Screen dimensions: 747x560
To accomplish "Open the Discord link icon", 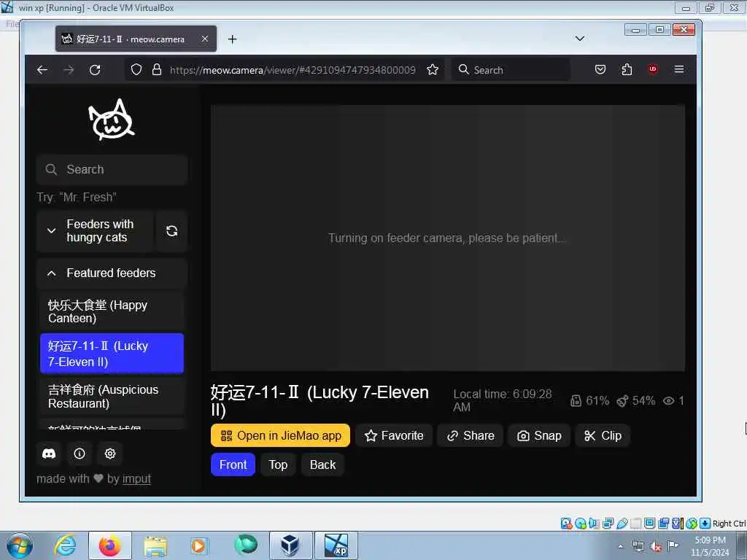I will (49, 454).
